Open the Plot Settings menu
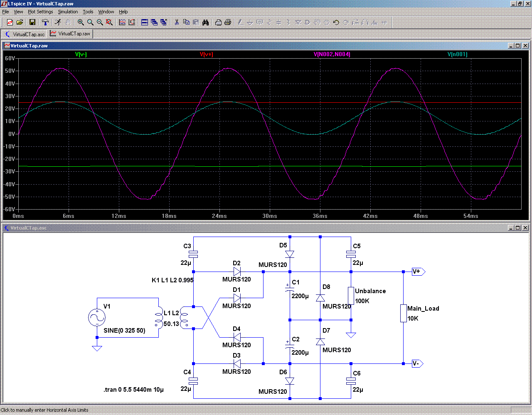This screenshot has height=415, width=532. click(40, 12)
